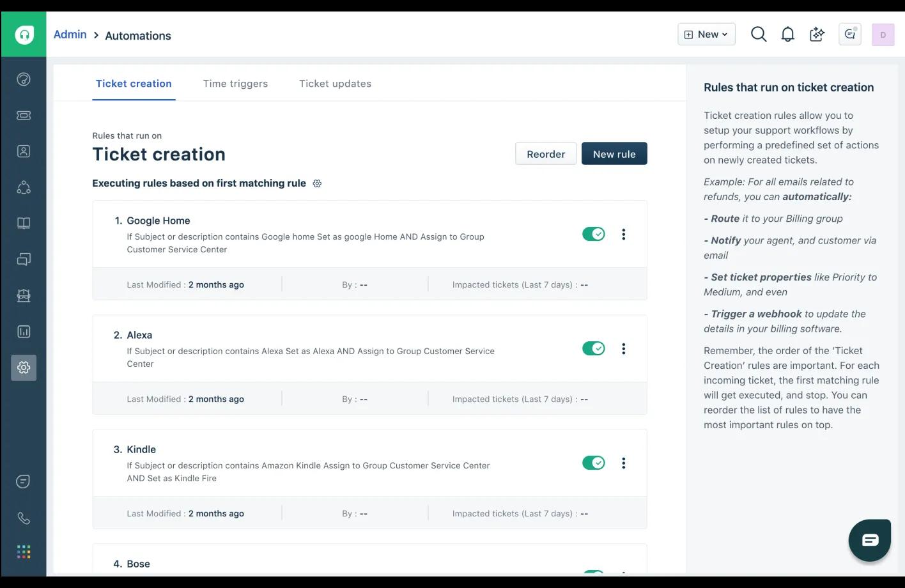Open the Tickets icon in sidebar
The height and width of the screenshot is (588, 905).
(x=24, y=115)
